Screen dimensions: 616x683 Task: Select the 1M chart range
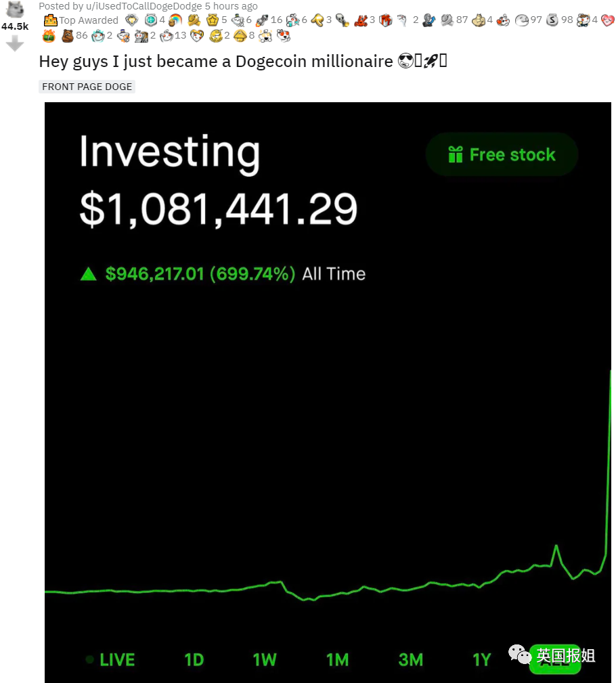coord(338,659)
